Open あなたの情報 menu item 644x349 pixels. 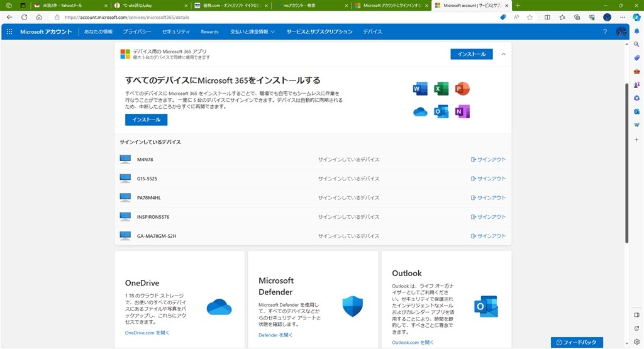coord(98,31)
